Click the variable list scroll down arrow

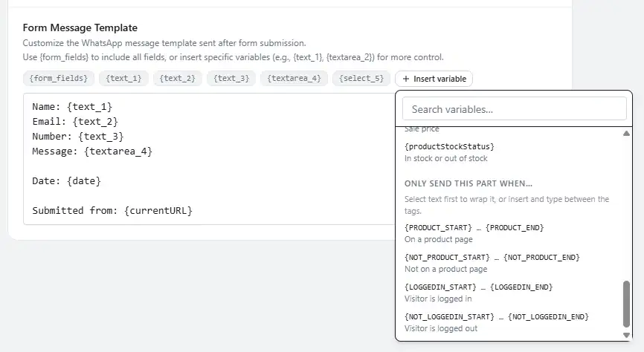click(626, 335)
